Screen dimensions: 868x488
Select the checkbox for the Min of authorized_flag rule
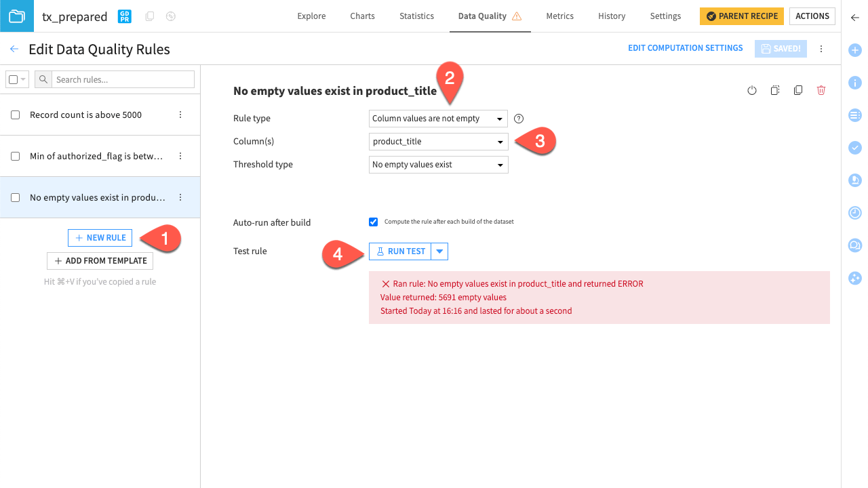pyautogui.click(x=15, y=155)
